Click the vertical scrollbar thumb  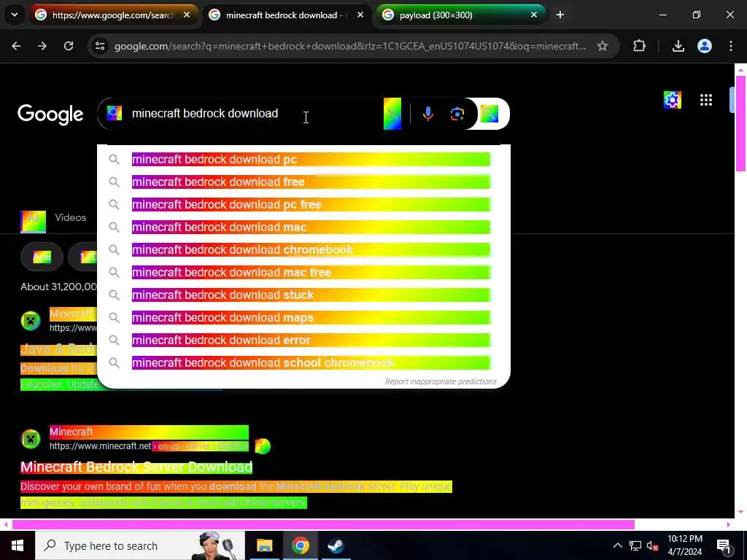coord(740,123)
